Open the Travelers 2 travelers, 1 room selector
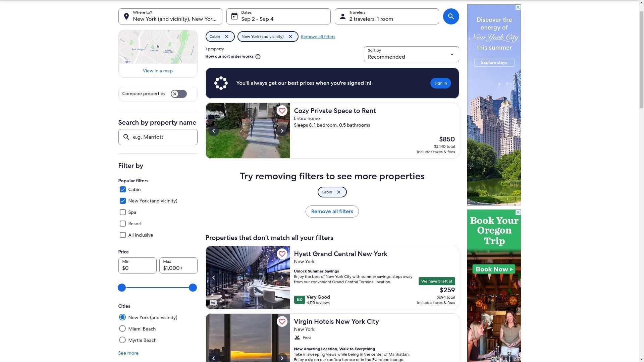 (387, 16)
